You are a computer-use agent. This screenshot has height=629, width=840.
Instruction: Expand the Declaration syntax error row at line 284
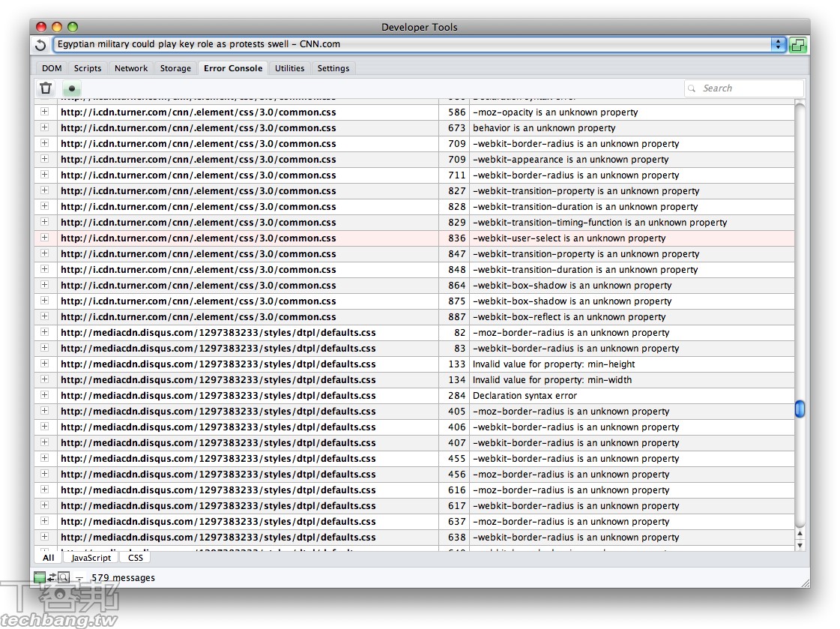point(44,395)
